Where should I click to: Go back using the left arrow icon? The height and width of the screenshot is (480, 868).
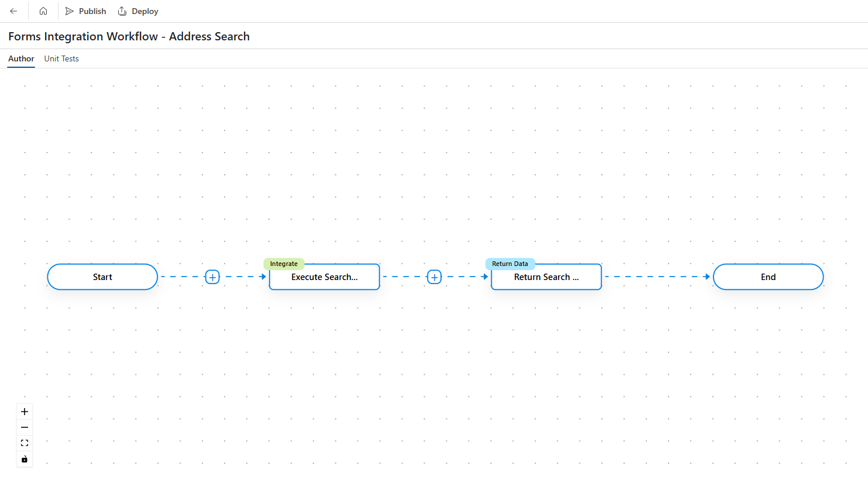click(13, 11)
